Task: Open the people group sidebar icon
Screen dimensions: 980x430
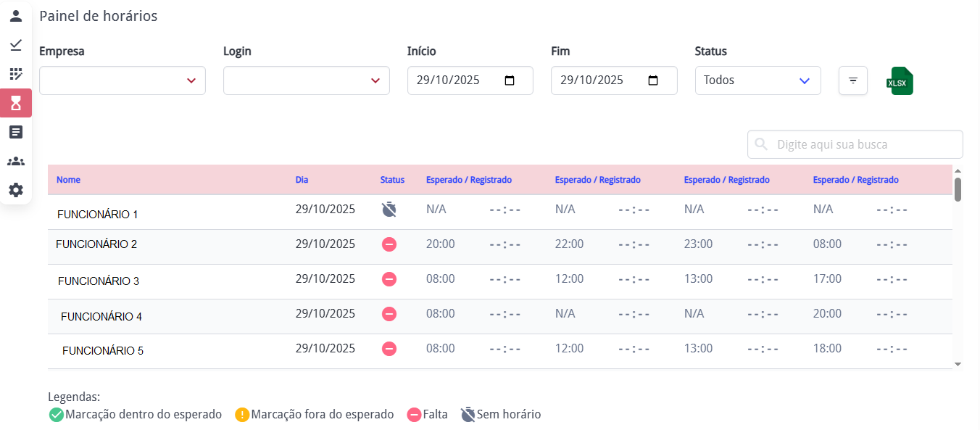Action: (16, 161)
